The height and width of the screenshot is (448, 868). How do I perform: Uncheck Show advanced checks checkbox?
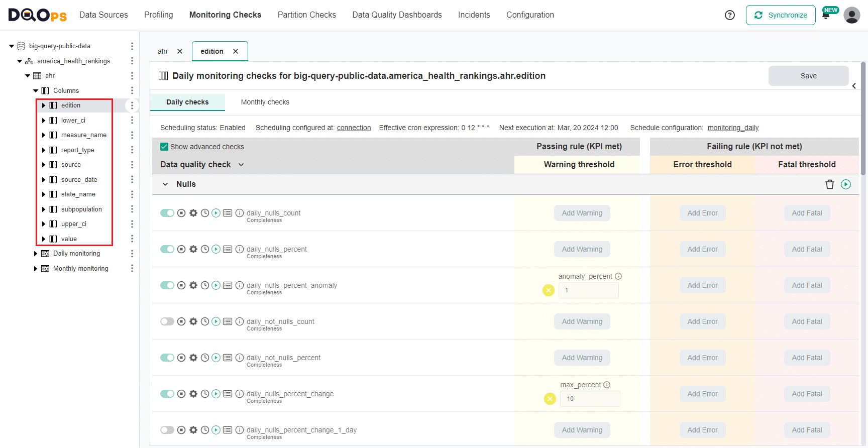pos(164,147)
